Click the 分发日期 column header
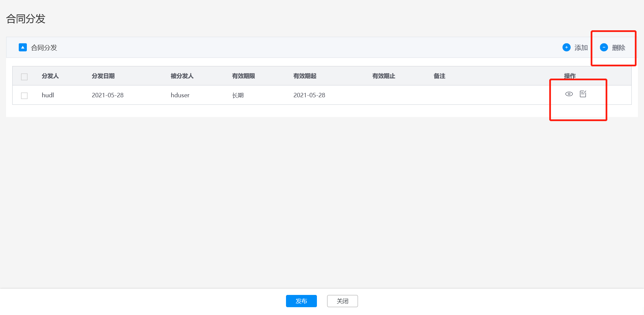Screen dimensions: 644x315 [x=103, y=76]
